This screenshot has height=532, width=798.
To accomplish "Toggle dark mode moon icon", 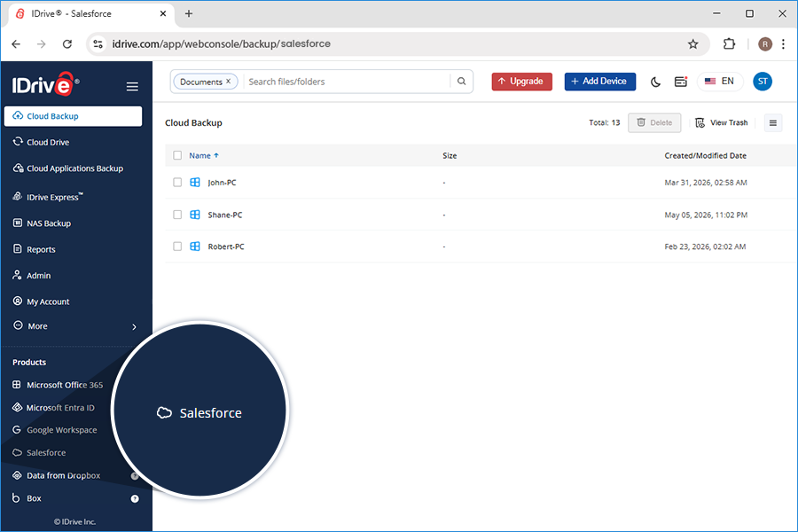I will (655, 82).
